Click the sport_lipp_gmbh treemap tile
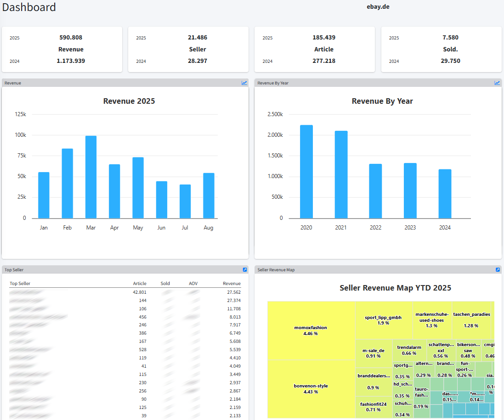This screenshot has width=504, height=420. [383, 320]
